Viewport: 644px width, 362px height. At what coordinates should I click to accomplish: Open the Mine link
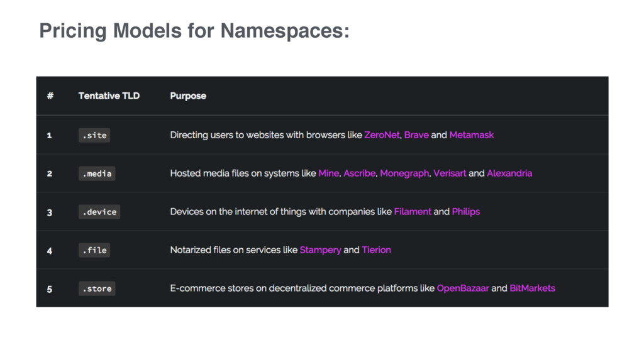coord(328,173)
